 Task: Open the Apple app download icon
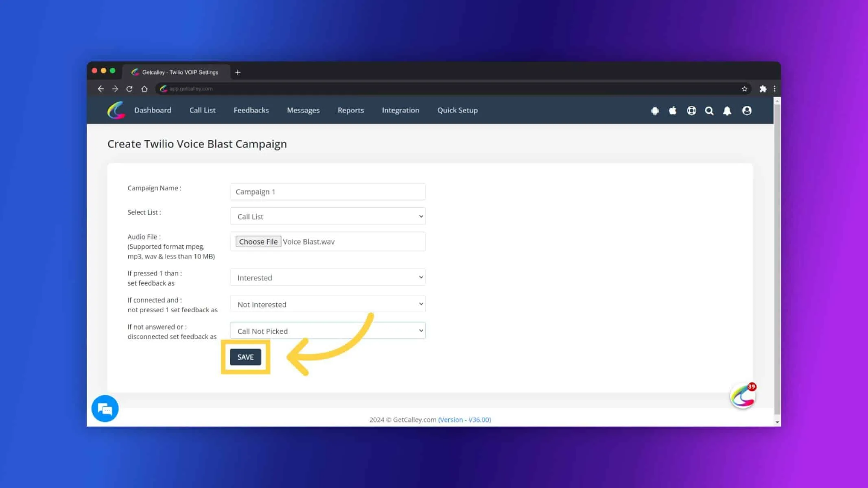(673, 110)
